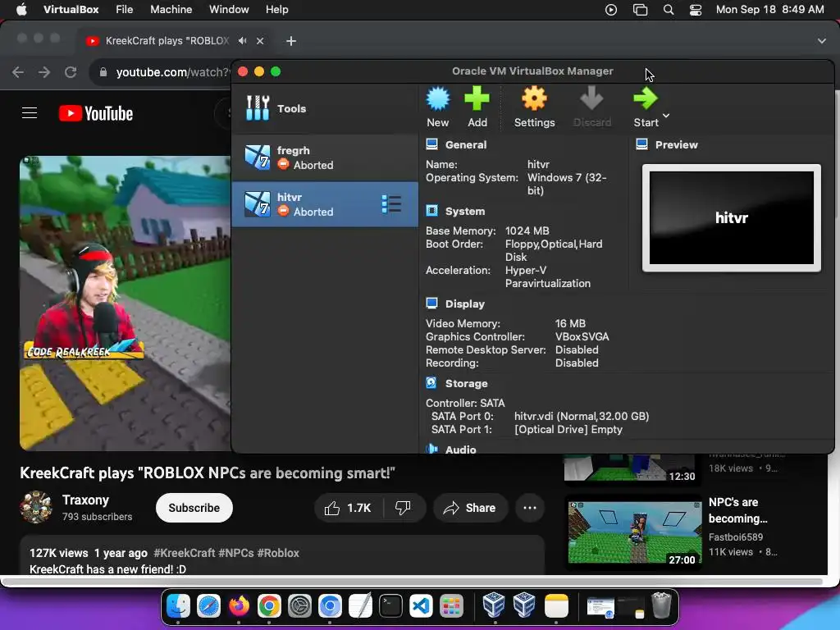Open Terminal from the Dock

(390, 606)
